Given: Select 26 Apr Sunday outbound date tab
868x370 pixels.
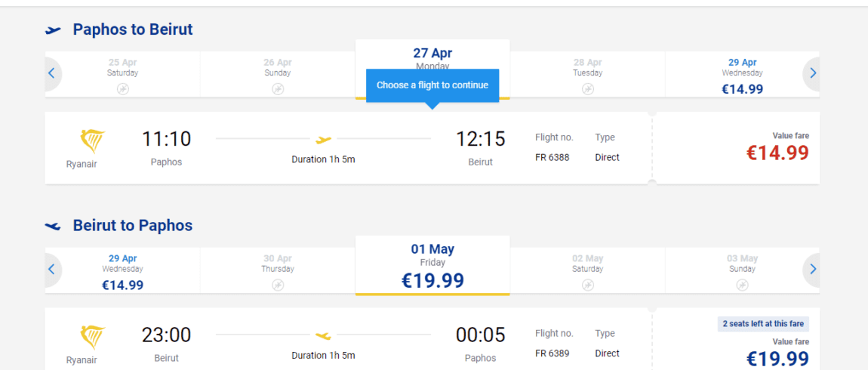Looking at the screenshot, I should click(x=278, y=75).
